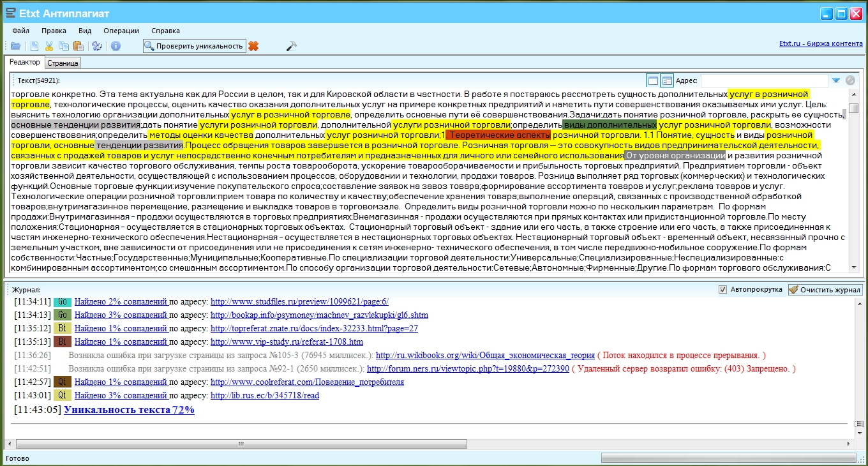Open the lib.rus.ec/b/345718/read link

coord(265,396)
